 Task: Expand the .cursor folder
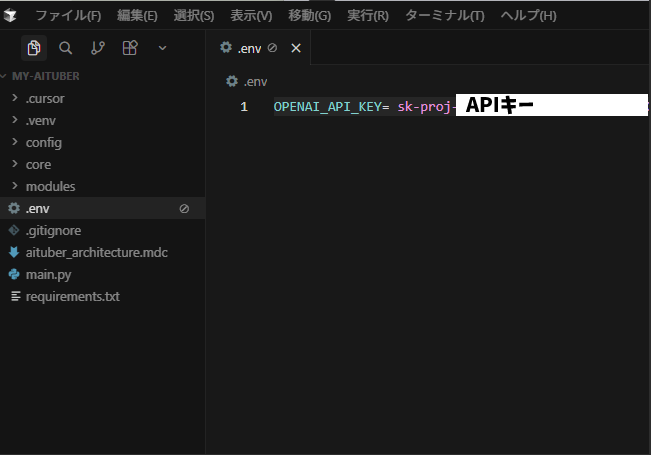coord(45,98)
